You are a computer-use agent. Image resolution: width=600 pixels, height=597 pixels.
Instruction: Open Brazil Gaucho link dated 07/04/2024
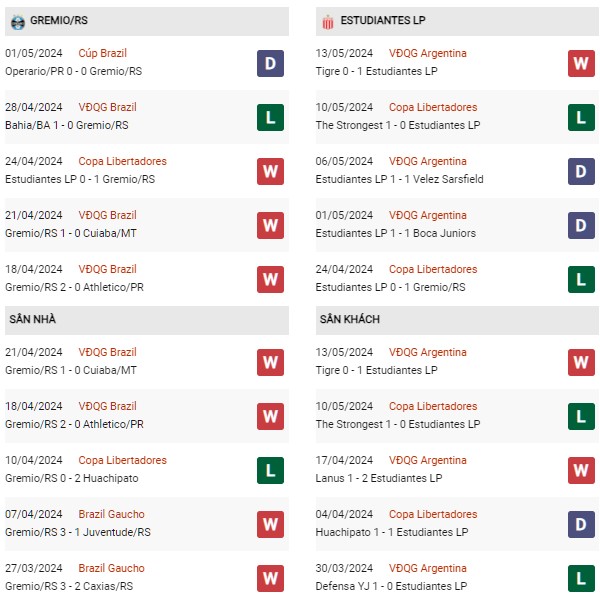click(111, 514)
